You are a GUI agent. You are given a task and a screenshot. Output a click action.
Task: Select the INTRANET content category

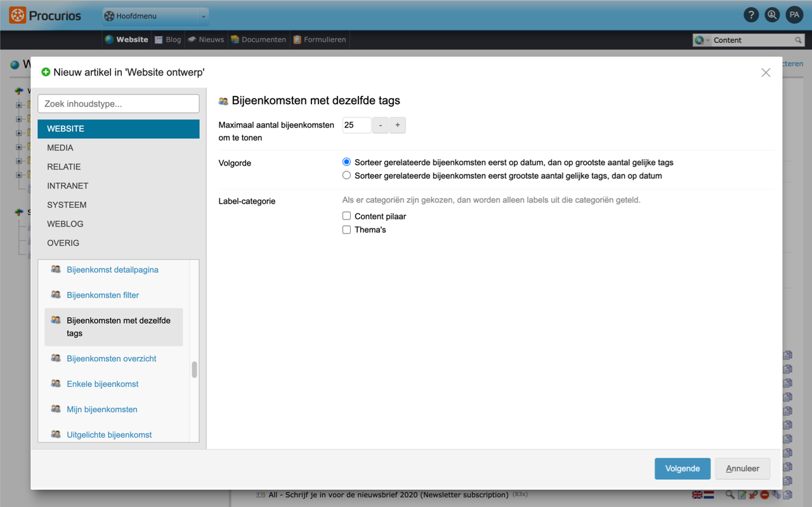click(x=119, y=186)
